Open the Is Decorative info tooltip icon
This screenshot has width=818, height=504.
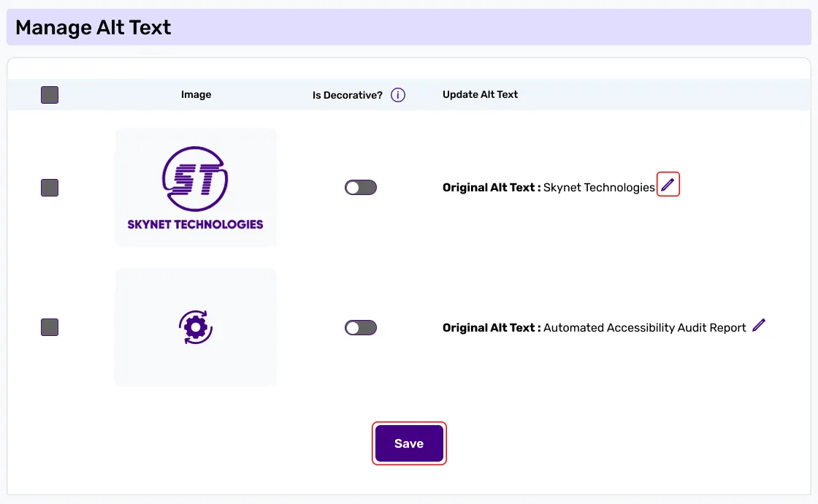398,95
